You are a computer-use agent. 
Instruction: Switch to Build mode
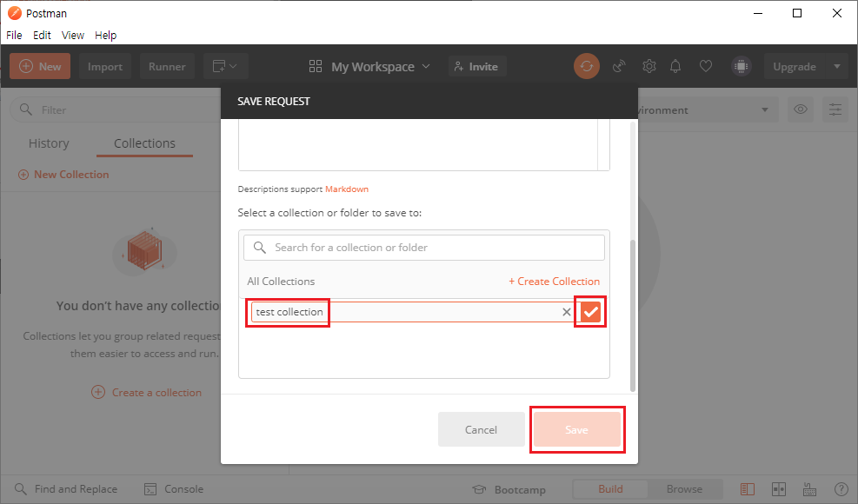click(x=610, y=488)
